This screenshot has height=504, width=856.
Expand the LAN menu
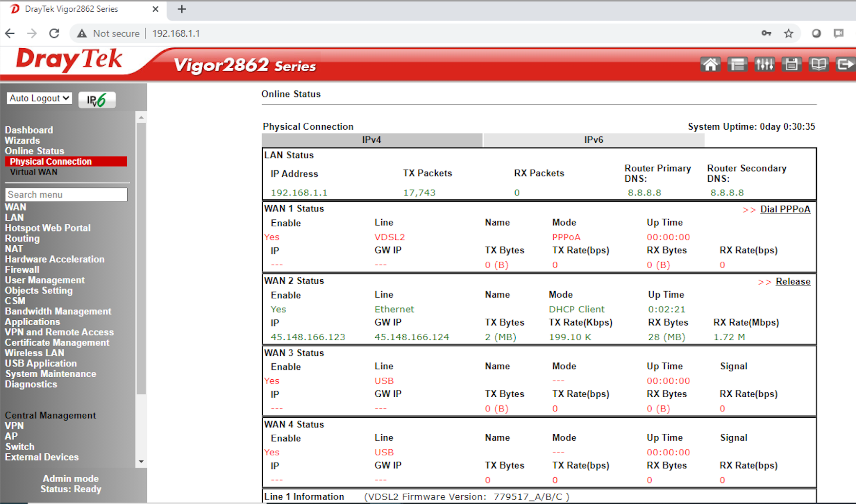[x=14, y=217]
